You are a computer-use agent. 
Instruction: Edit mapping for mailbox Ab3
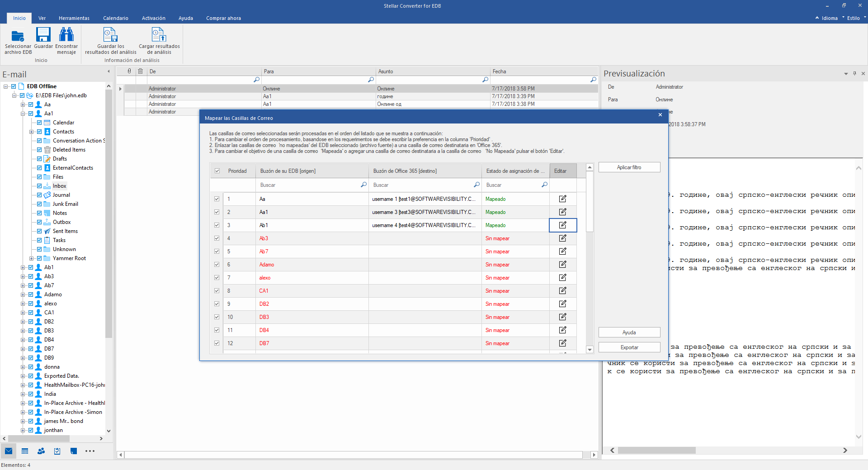(x=562, y=238)
